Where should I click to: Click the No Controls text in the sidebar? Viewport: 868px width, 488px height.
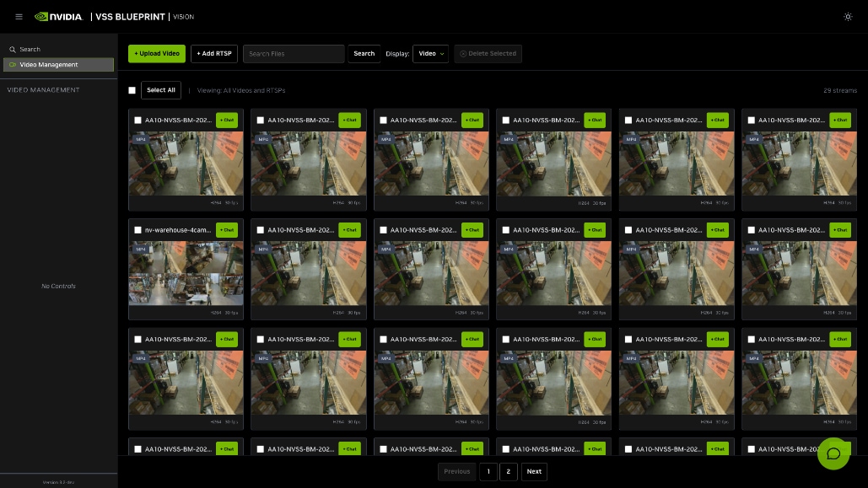59,286
